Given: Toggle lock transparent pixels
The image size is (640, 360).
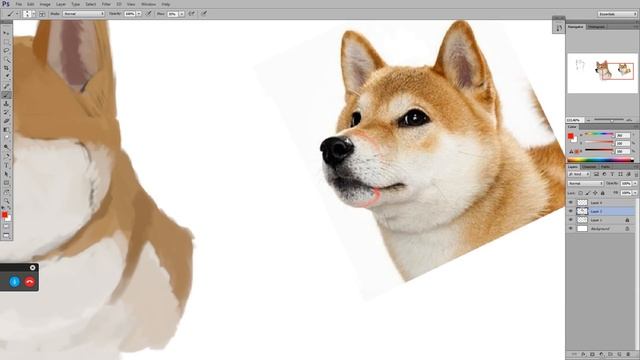Looking at the screenshot, I should point(580,193).
